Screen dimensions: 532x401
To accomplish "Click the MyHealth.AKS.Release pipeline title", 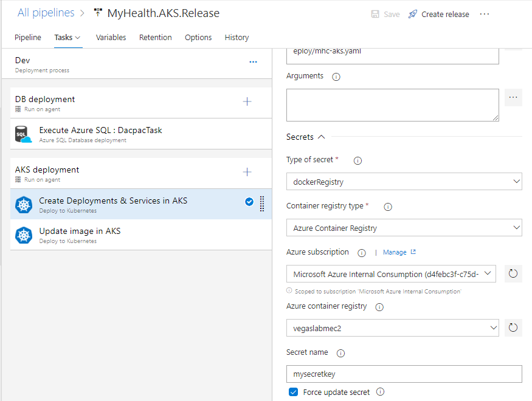I will click(x=163, y=13).
